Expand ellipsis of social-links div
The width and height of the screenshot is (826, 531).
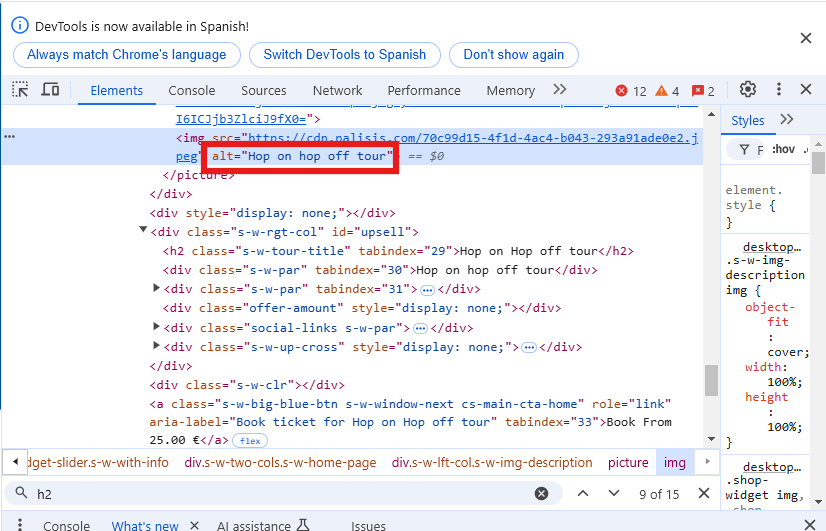tap(420, 329)
